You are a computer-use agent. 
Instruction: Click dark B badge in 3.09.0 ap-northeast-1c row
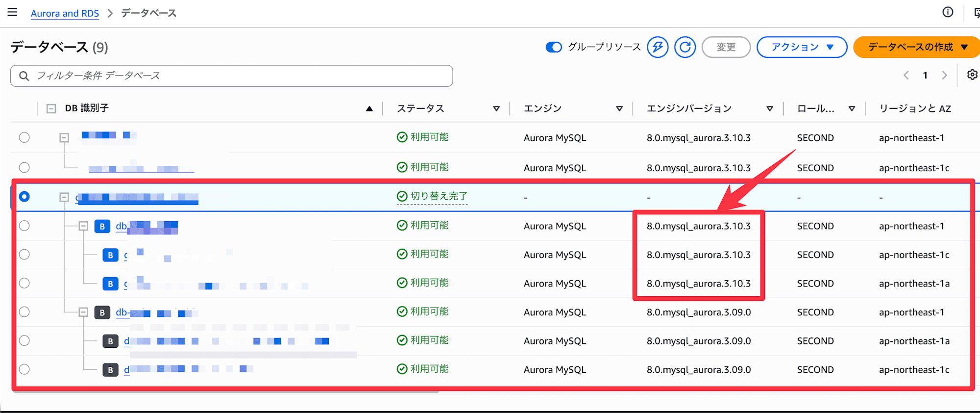110,370
